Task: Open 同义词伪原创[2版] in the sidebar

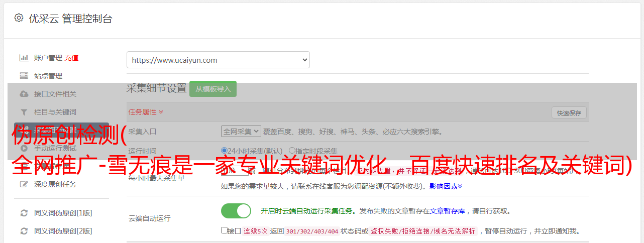Action: tap(63, 231)
